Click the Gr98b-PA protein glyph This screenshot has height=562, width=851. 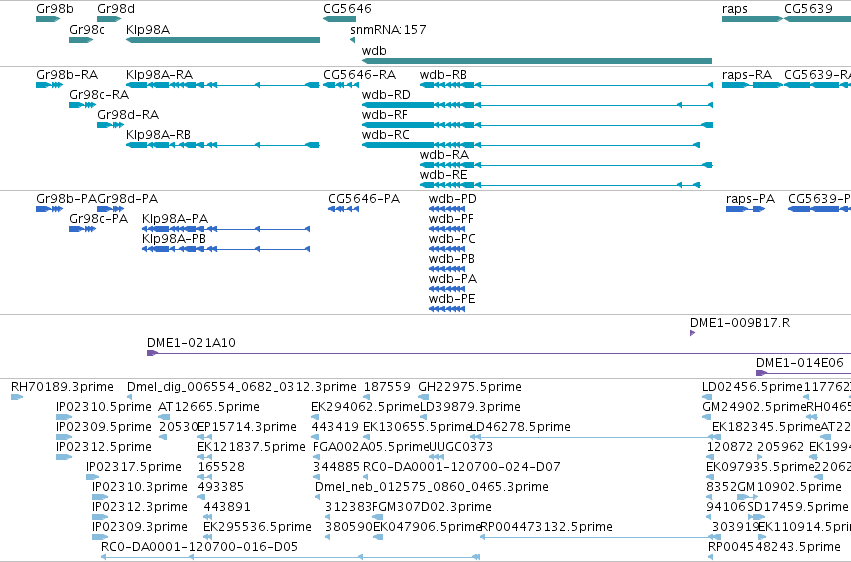[x=49, y=209]
